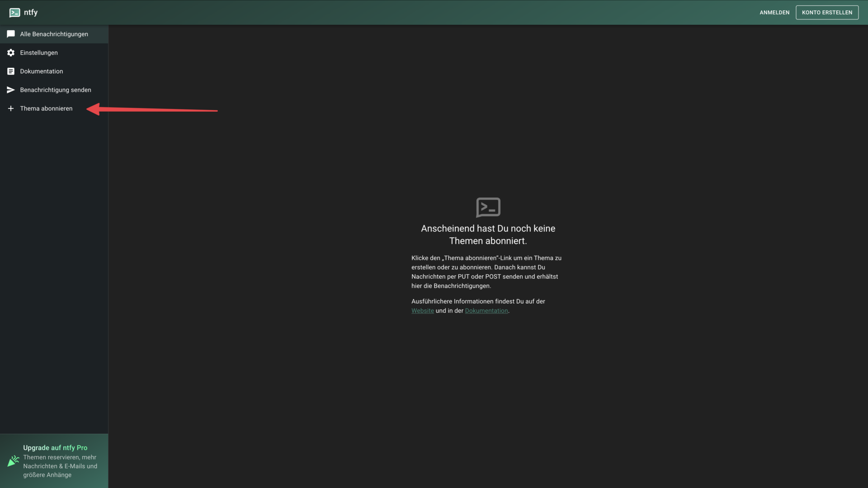Viewport: 868px width, 488px height.
Task: Open Alle Benachrichtigungen in the sidebar
Action: (54, 34)
